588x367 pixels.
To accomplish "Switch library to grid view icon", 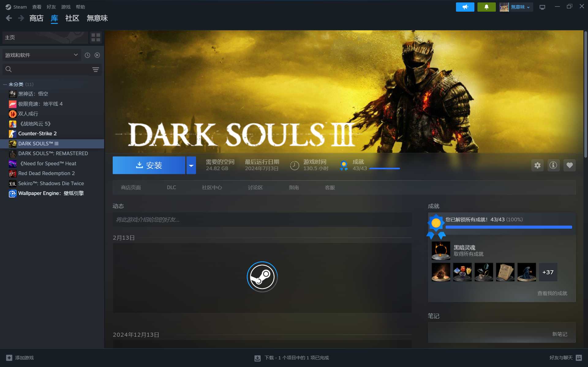I will pos(96,37).
